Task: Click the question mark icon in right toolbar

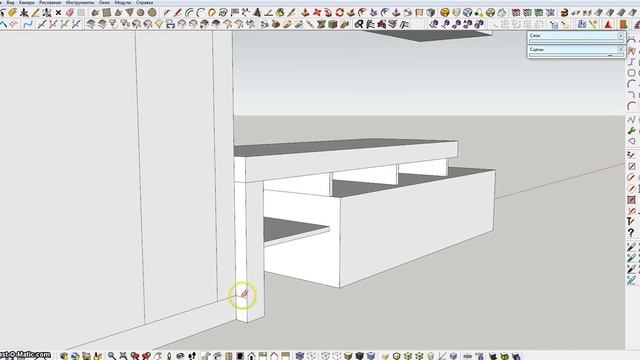Action: coord(631,233)
